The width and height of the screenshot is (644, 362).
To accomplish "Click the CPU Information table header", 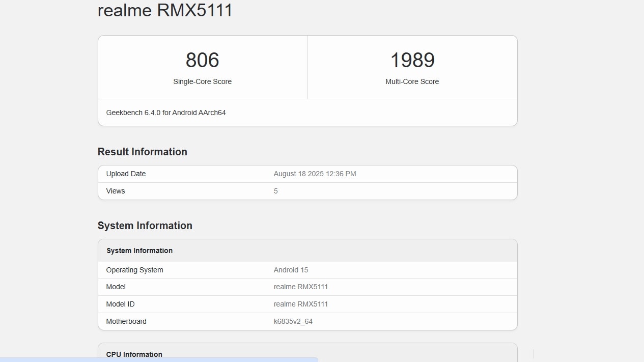I will 134,354.
